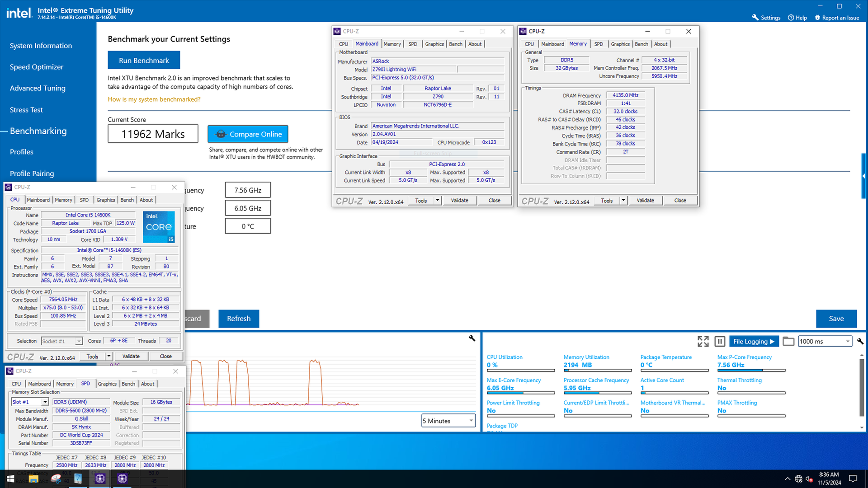Open 'How is my system benchmarked?' link
Screen dimensions: 868x488
(154, 99)
